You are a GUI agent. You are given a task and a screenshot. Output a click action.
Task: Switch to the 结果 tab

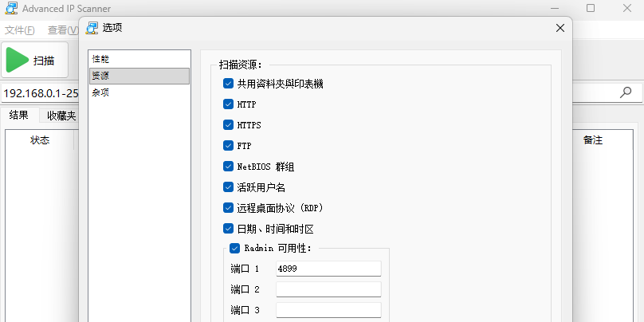(x=19, y=116)
